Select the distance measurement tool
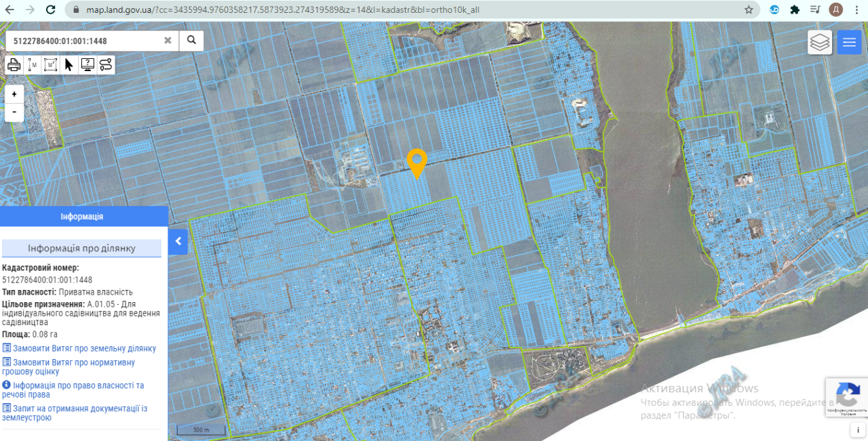The width and height of the screenshot is (868, 441). click(x=33, y=65)
